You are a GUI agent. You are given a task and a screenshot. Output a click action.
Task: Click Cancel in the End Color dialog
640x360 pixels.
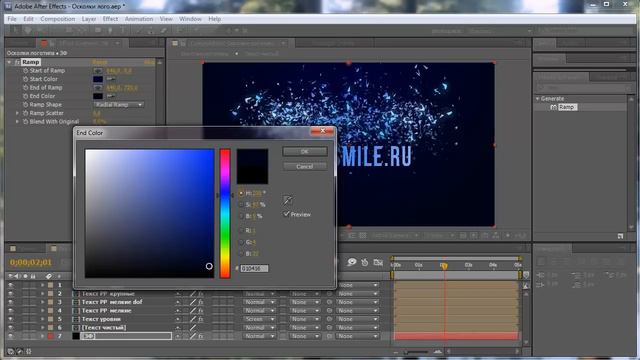coord(304,167)
